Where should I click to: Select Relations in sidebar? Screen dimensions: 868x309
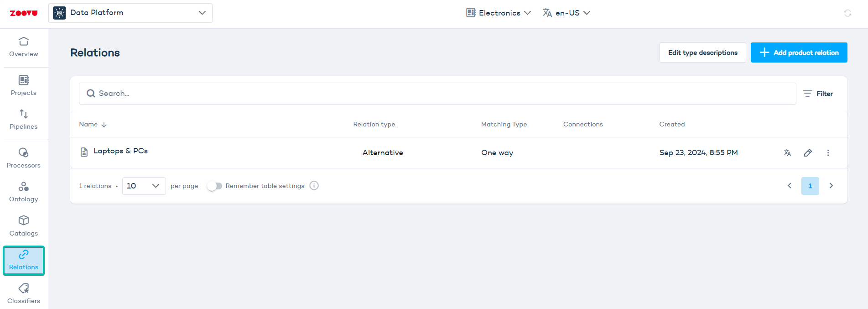[24, 261]
